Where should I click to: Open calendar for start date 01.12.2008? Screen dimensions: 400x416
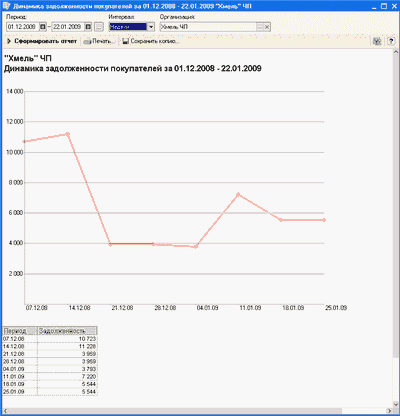[43, 27]
